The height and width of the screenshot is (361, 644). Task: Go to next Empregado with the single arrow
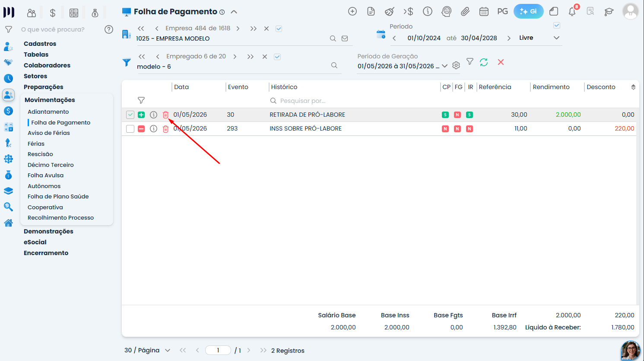[x=235, y=57]
